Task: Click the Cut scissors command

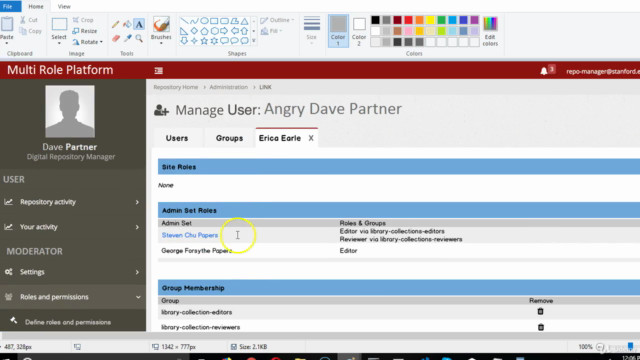Action: (29, 20)
